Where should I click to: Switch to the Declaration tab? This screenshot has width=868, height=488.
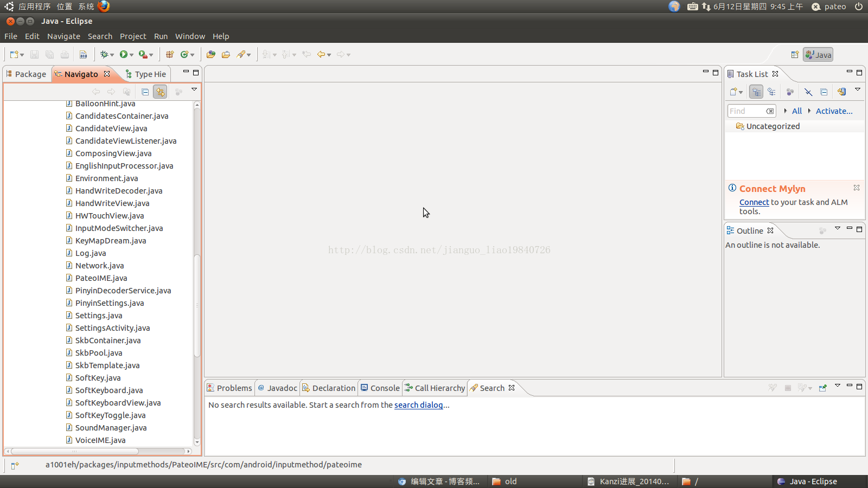pos(329,388)
